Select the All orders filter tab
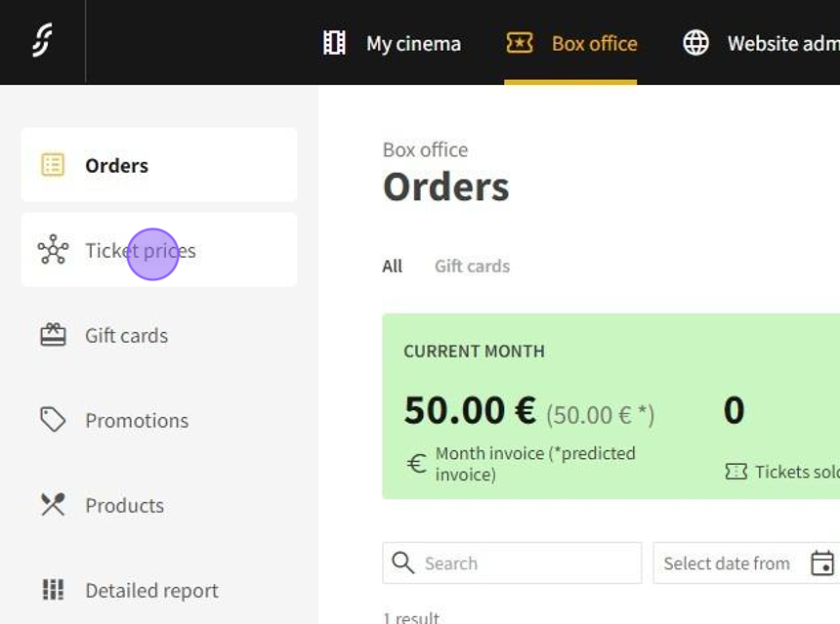This screenshot has height=624, width=840. click(392, 266)
